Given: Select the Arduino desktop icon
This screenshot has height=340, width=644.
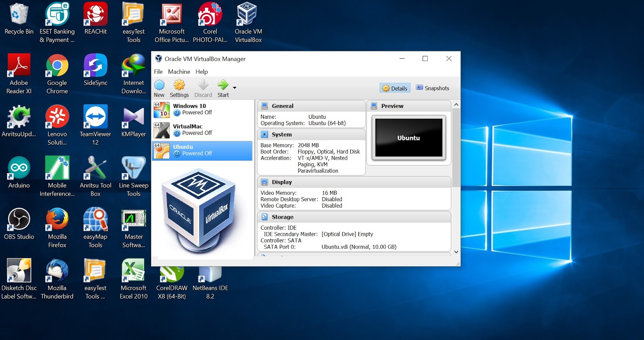Looking at the screenshot, I should 19,173.
